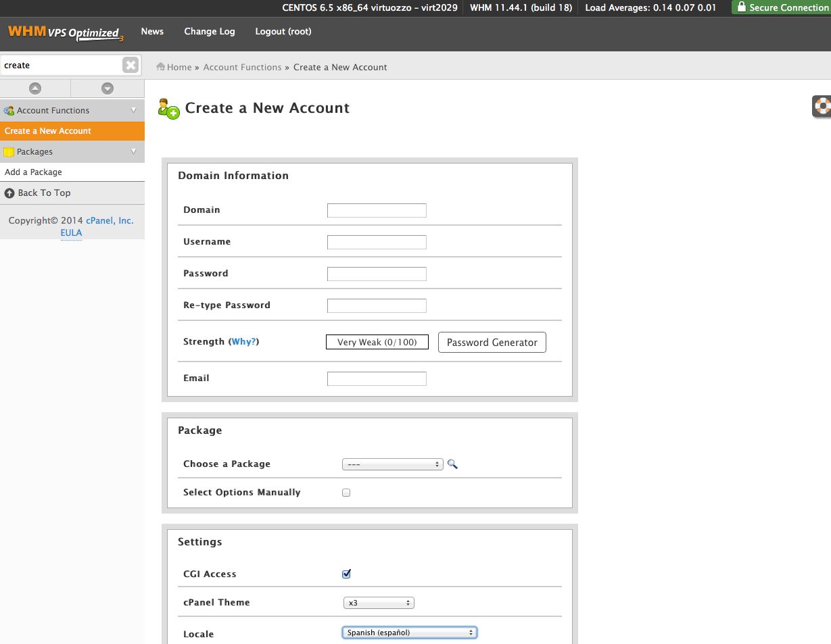The width and height of the screenshot is (831, 644).
Task: Select Add a Package in sidebar
Action: coord(33,172)
